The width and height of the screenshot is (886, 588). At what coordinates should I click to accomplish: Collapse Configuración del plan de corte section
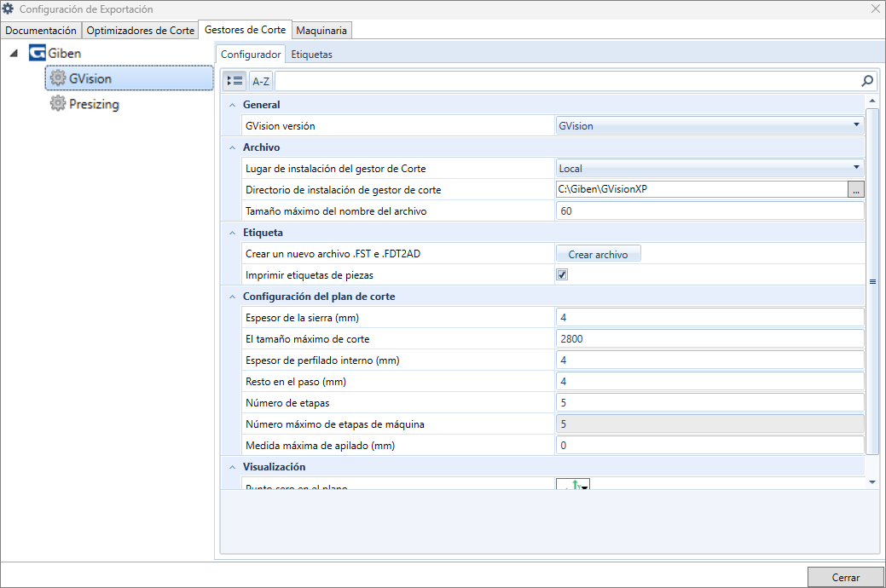232,297
